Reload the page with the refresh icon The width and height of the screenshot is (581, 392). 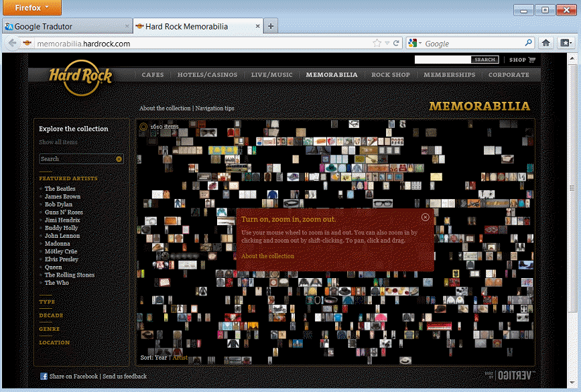(396, 44)
